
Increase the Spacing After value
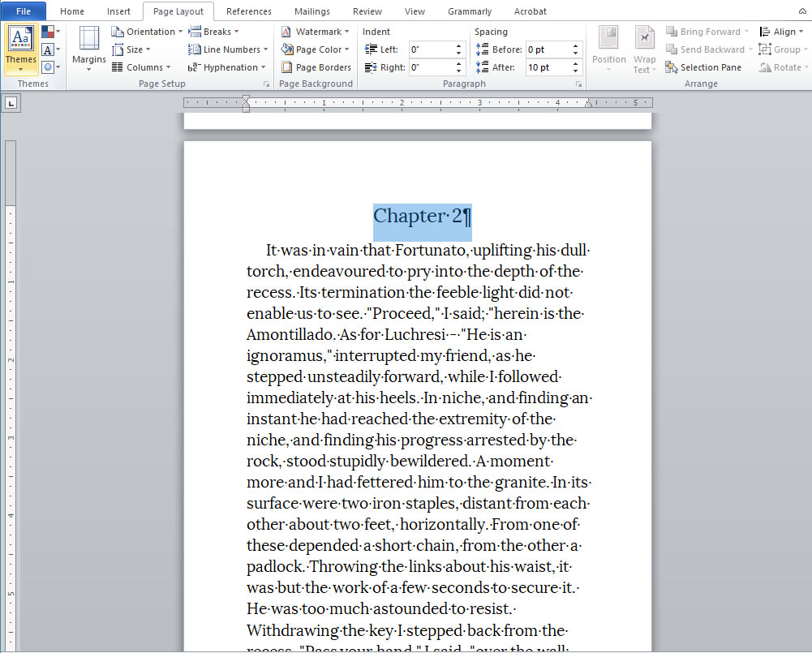coord(576,64)
